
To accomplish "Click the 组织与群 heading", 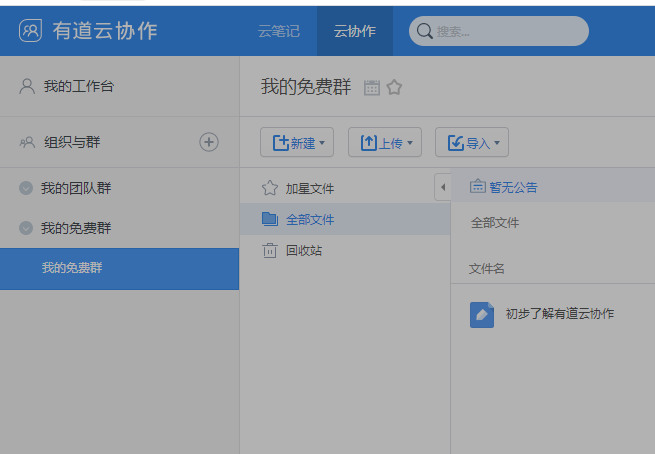I will [72, 142].
